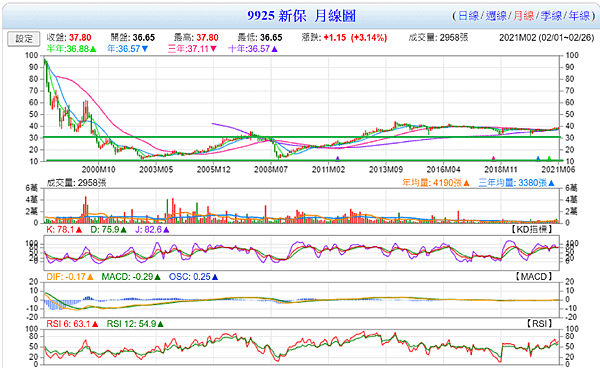Click the DIF: -0.17 value
The image size is (600, 368).
[70, 277]
